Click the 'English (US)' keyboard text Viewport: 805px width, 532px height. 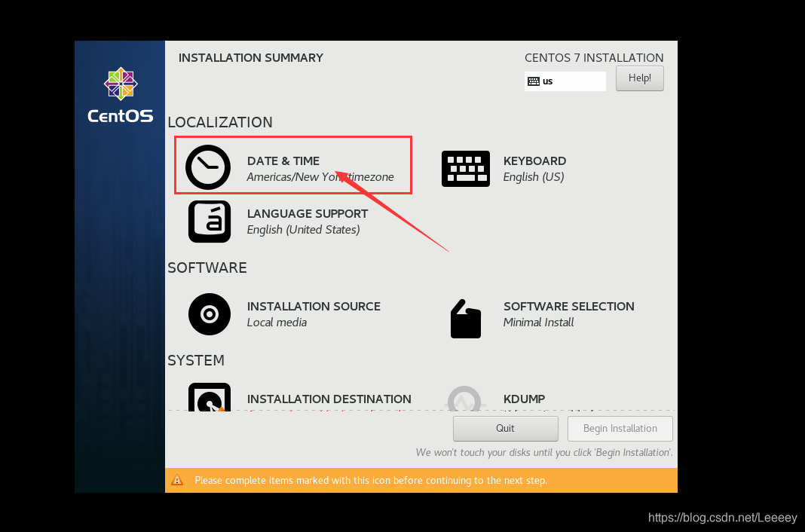tap(534, 177)
